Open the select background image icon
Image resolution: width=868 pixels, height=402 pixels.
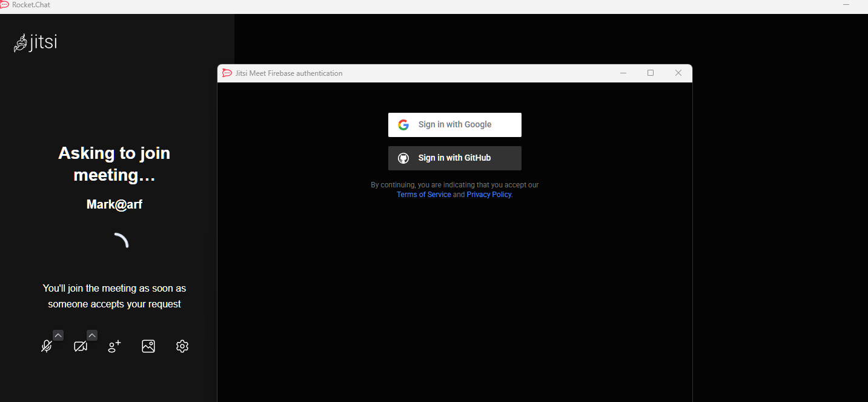148,346
